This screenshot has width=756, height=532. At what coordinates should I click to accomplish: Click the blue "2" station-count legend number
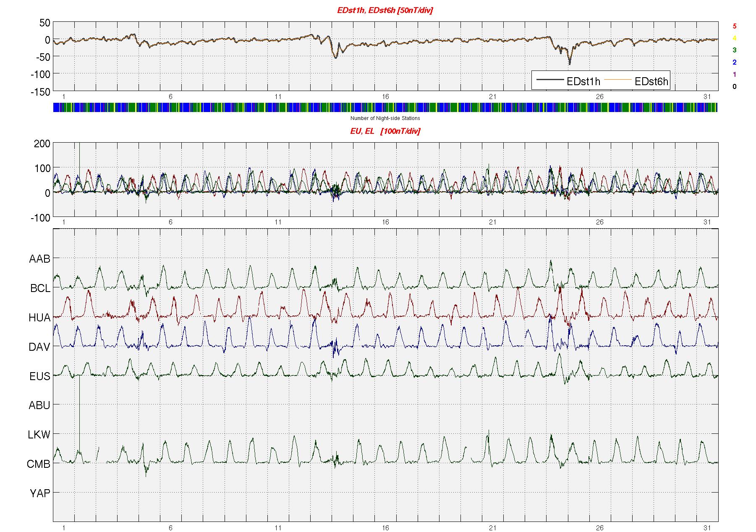tap(734, 63)
